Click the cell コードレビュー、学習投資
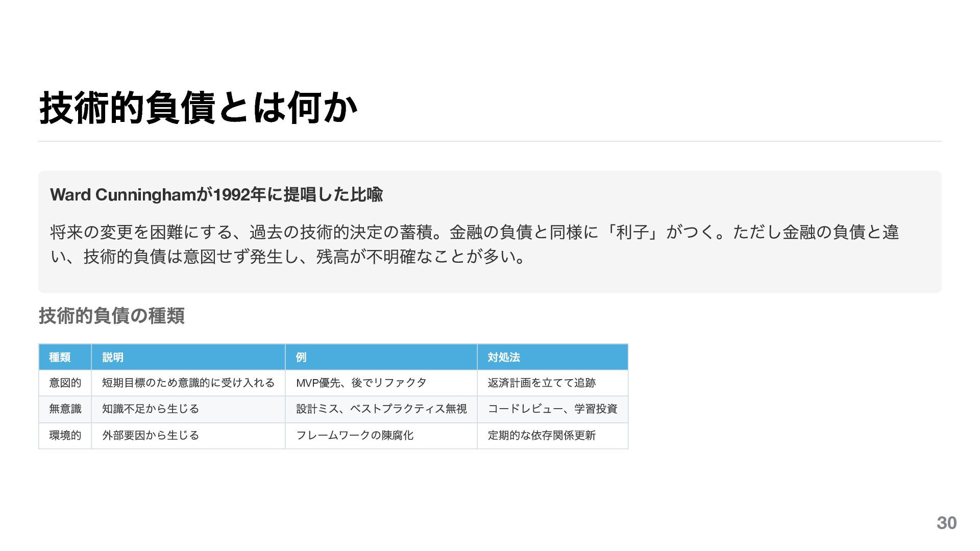Image resolution: width=980 pixels, height=551 pixels. click(552, 409)
